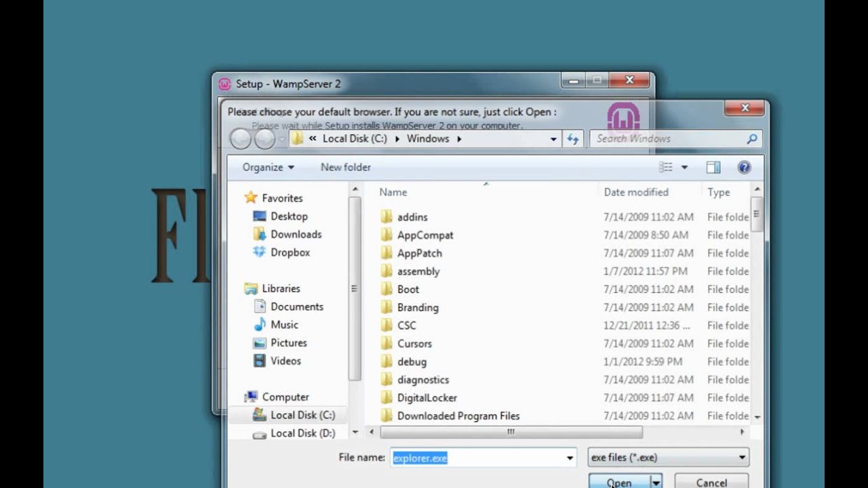Select the AppPatch folder name
This screenshot has width=868, height=488.
419,253
